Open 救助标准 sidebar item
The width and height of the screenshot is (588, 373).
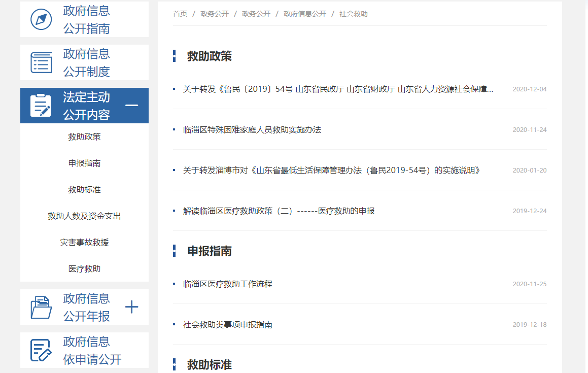[x=84, y=190]
